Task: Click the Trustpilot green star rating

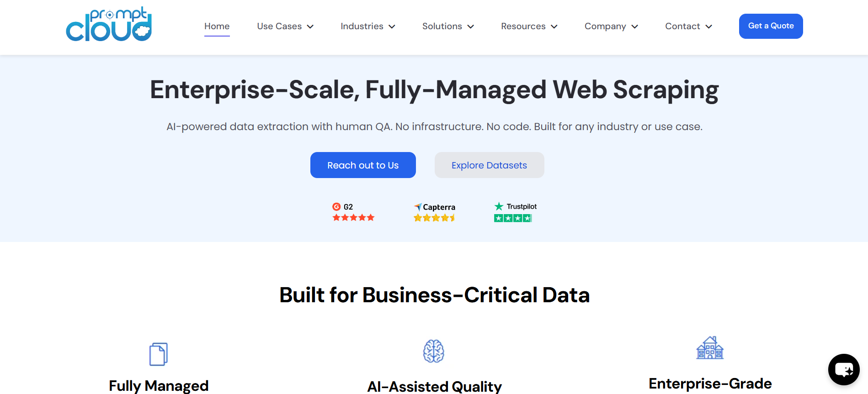Action: pyautogui.click(x=513, y=218)
